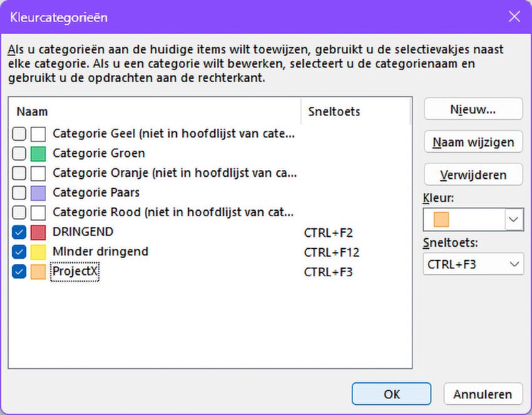
Task: Create a category with the Nieuw button
Action: [473, 109]
